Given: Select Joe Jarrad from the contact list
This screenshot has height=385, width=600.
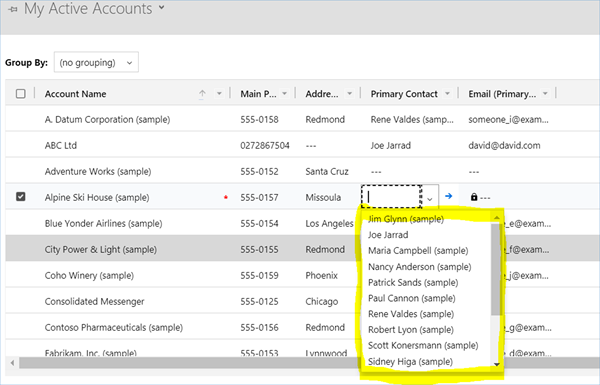Looking at the screenshot, I should tap(388, 235).
